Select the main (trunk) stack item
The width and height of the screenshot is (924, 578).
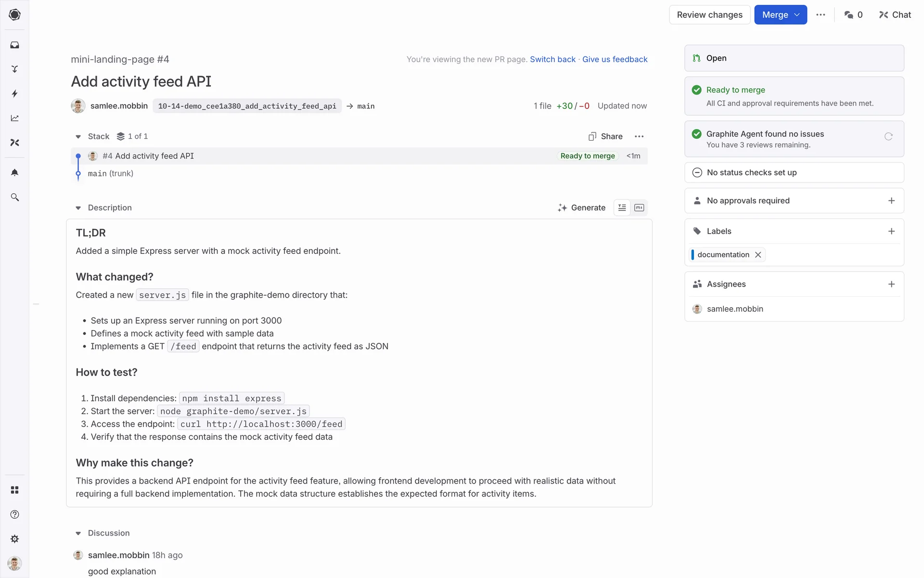point(110,173)
